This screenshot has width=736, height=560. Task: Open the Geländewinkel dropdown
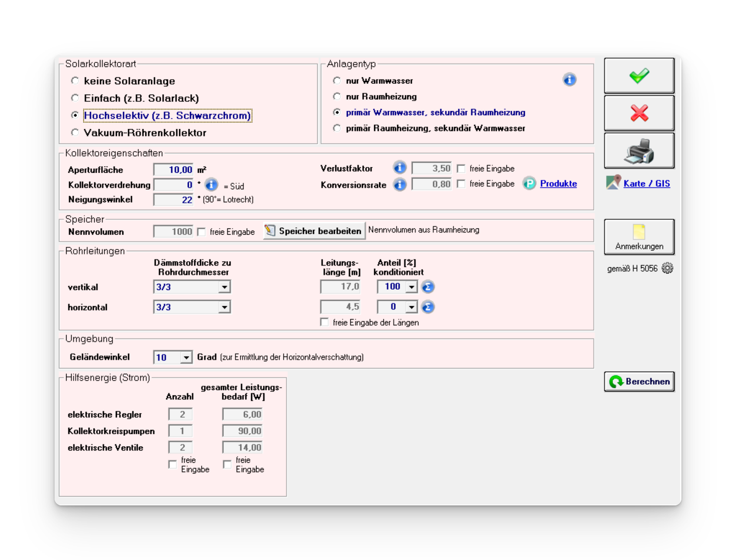click(x=186, y=357)
